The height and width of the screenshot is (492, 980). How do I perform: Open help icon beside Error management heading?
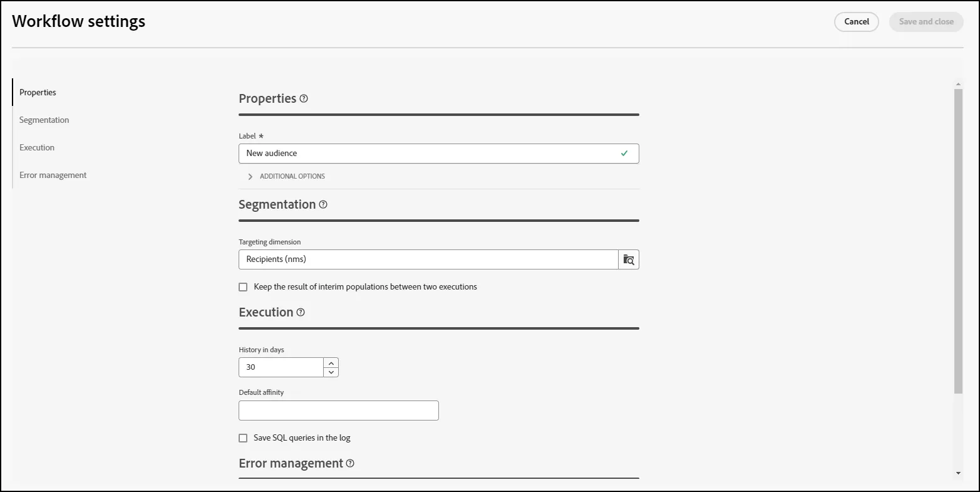tap(350, 463)
